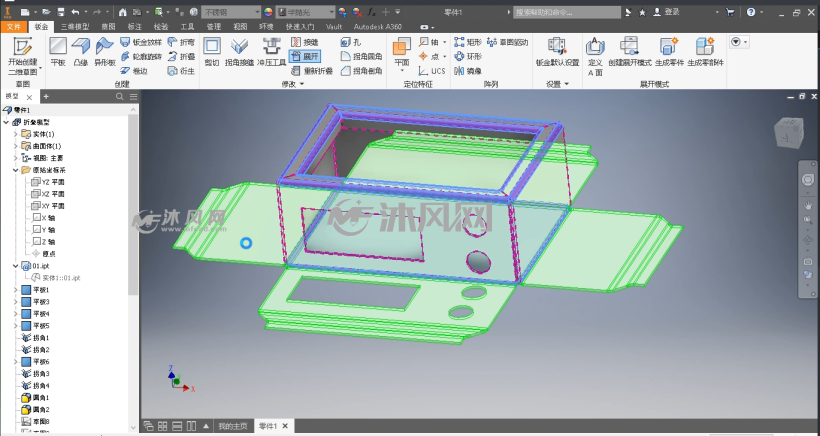This screenshot has width=820, height=436.
Task: Start creating a 2D sketch (开始创建二维草图)
Action: coord(22,56)
